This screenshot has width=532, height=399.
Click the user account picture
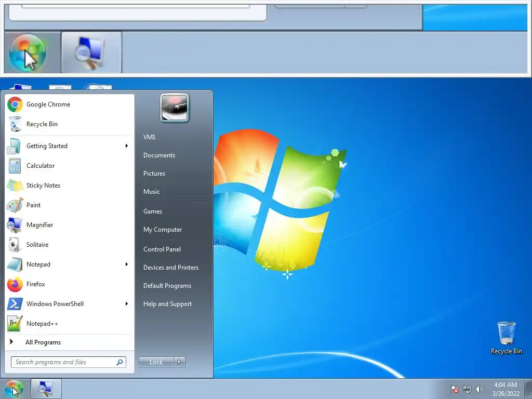(175, 108)
